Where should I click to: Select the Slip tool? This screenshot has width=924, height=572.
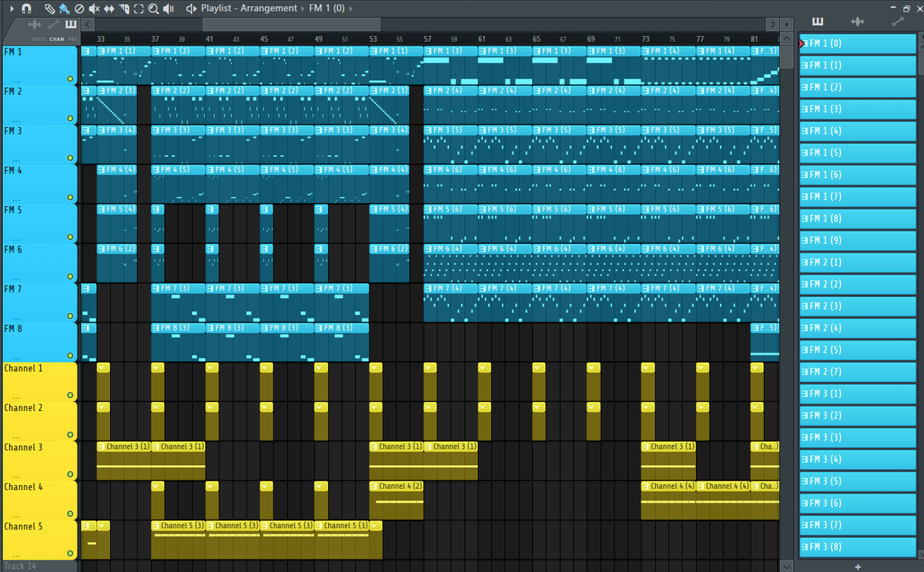click(x=109, y=8)
